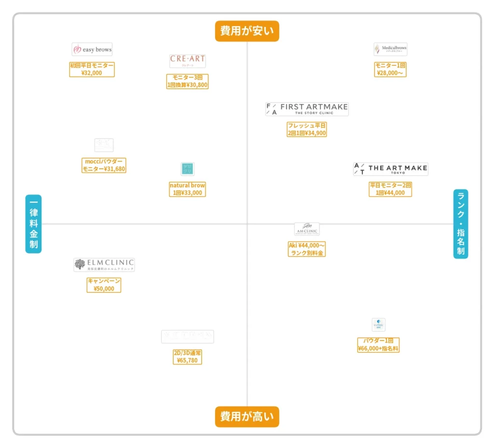
Task: Click the faded logo above mocciパウダー label
Action: [x=104, y=145]
